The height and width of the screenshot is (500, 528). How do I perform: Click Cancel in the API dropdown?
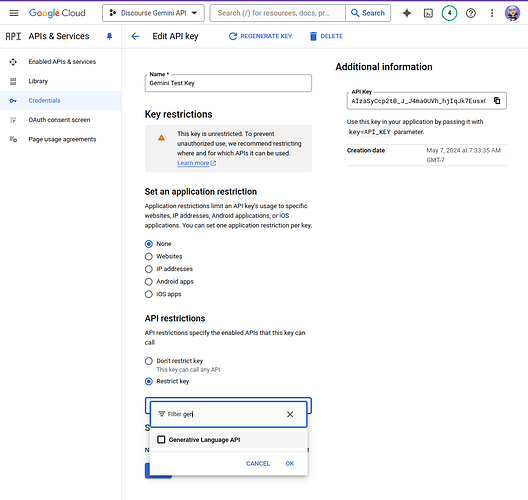[x=258, y=464]
